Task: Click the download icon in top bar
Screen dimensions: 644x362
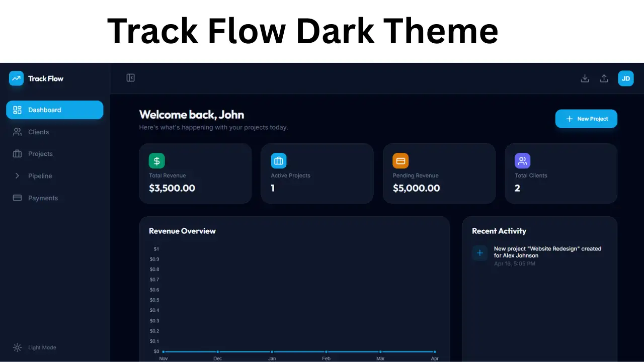Action: point(585,78)
